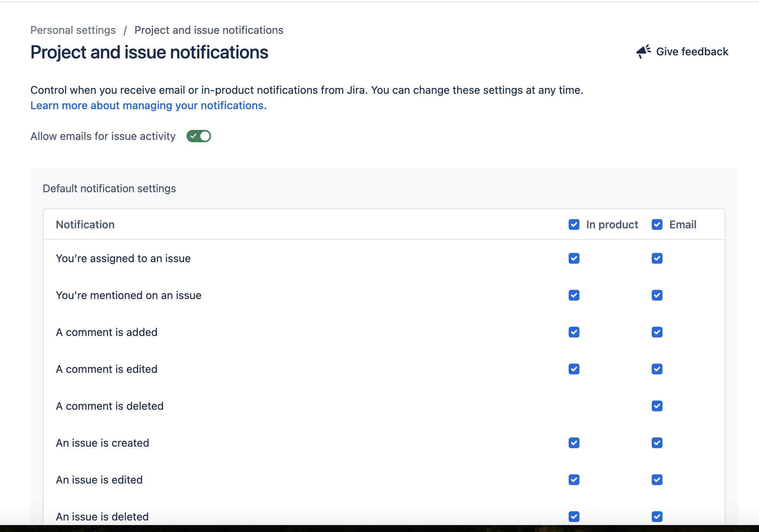
Task: Uncheck In product for An issue is created
Action: (574, 443)
